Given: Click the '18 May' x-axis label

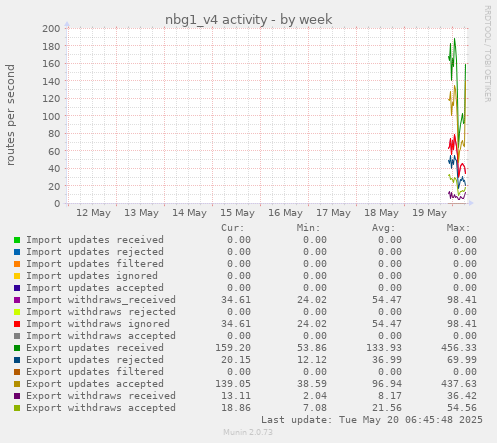Looking at the screenshot, I should 381,213.
